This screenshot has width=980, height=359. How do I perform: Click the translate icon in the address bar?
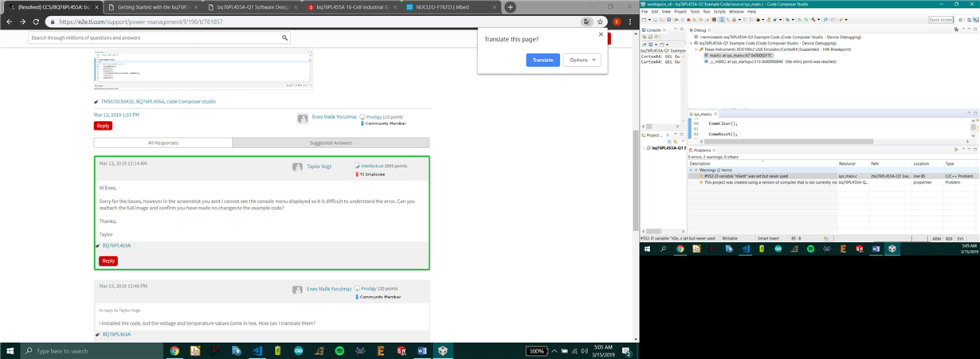coord(586,21)
